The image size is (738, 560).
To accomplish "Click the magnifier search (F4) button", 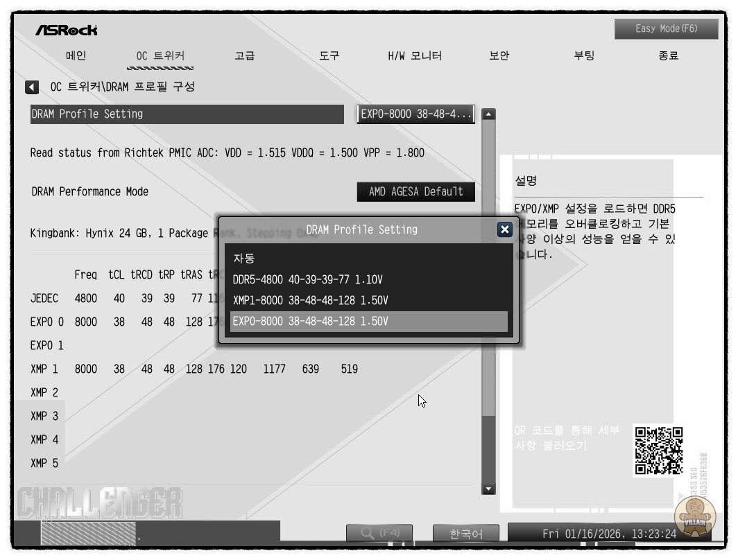I will (x=379, y=533).
